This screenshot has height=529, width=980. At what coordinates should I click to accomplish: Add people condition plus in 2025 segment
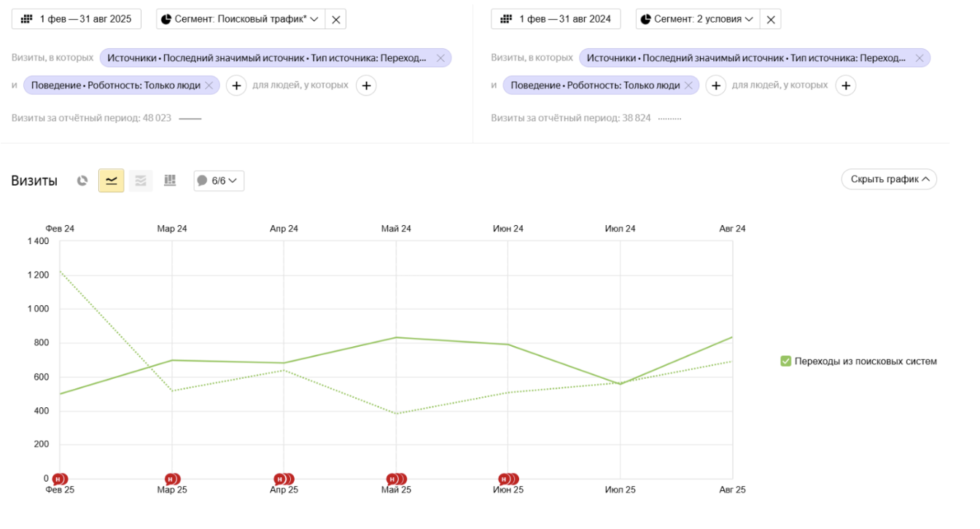click(x=366, y=86)
